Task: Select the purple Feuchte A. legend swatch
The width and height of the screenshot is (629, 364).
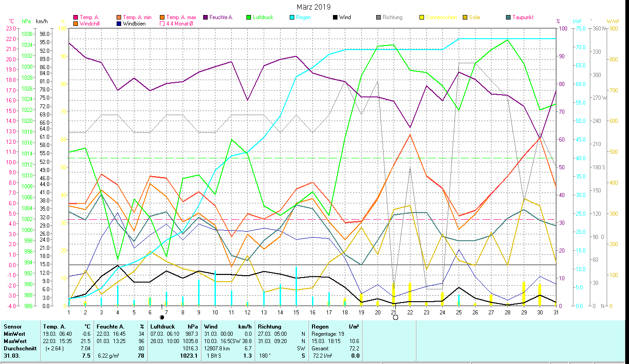Action: point(205,17)
